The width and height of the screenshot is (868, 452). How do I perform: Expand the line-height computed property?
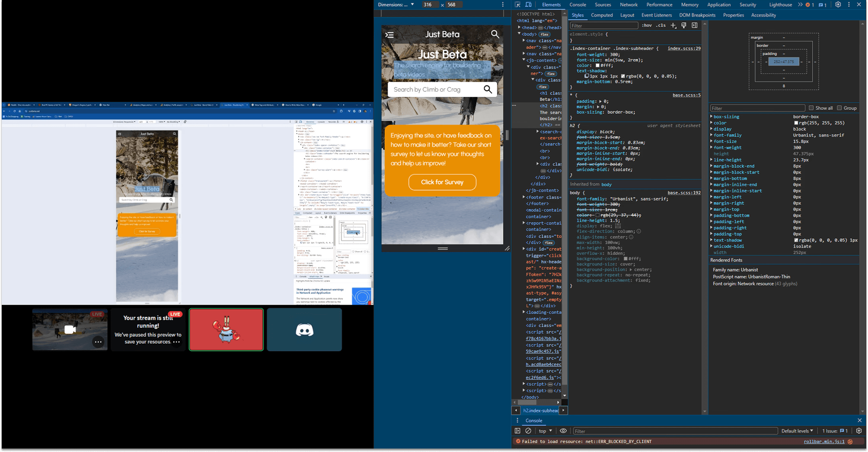point(712,160)
